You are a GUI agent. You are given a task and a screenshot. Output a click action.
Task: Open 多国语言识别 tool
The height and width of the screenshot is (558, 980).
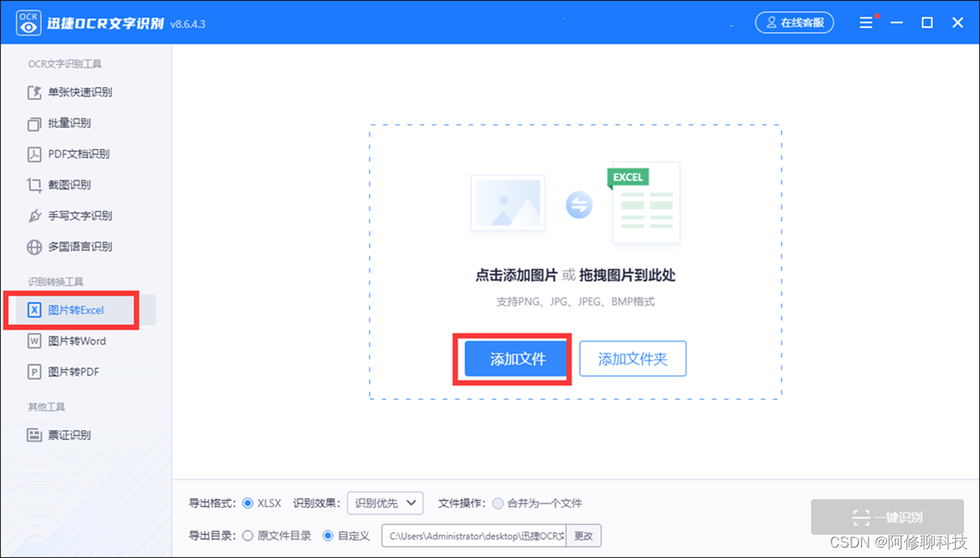(x=80, y=246)
